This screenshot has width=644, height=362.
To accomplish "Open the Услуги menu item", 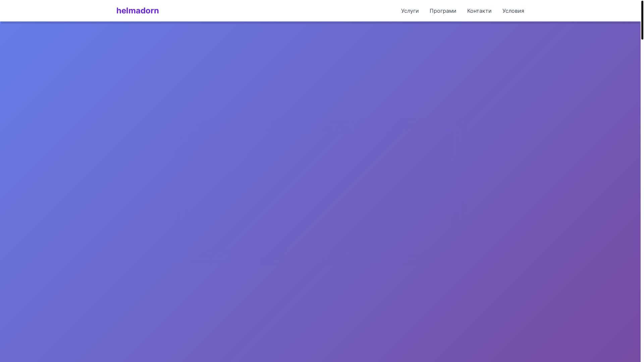I will [x=410, y=11].
